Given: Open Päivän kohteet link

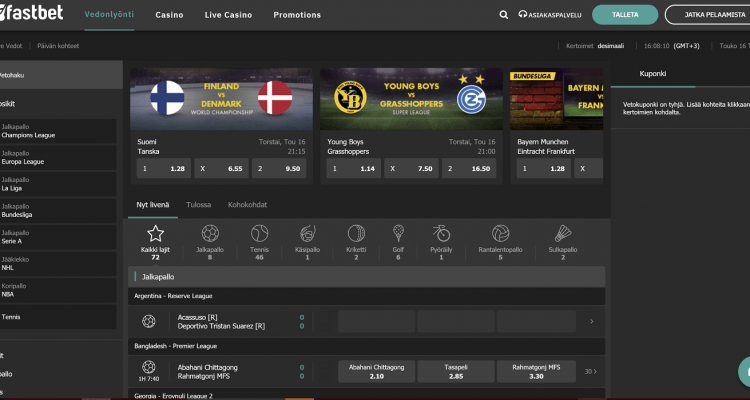Looking at the screenshot, I should pyautogui.click(x=58, y=46).
